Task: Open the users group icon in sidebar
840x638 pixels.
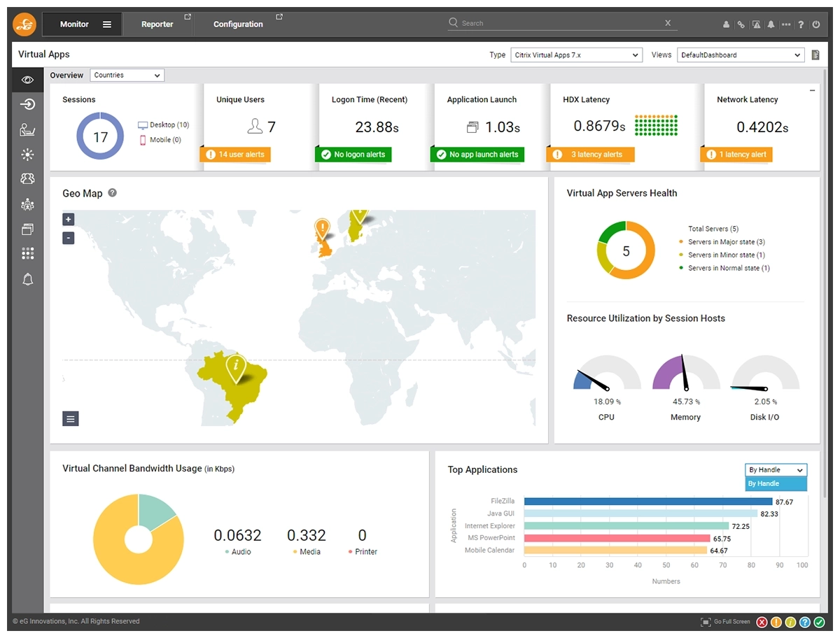Action: click(x=27, y=179)
